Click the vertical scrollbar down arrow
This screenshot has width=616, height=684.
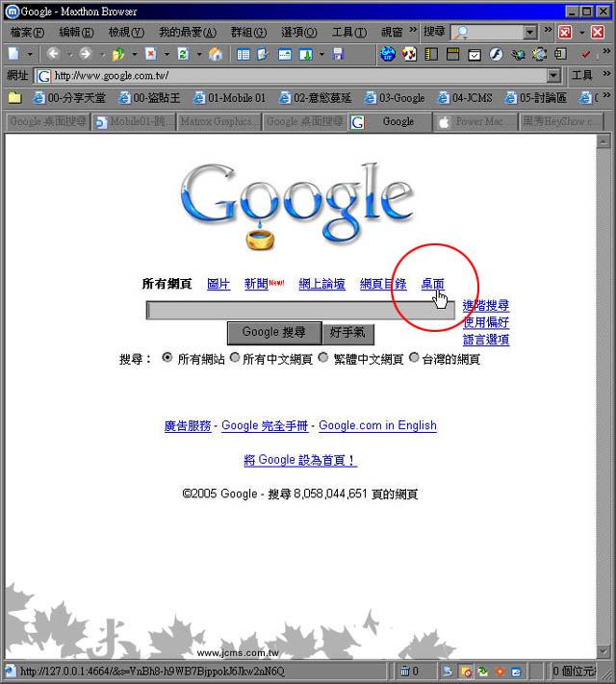pos(603,651)
